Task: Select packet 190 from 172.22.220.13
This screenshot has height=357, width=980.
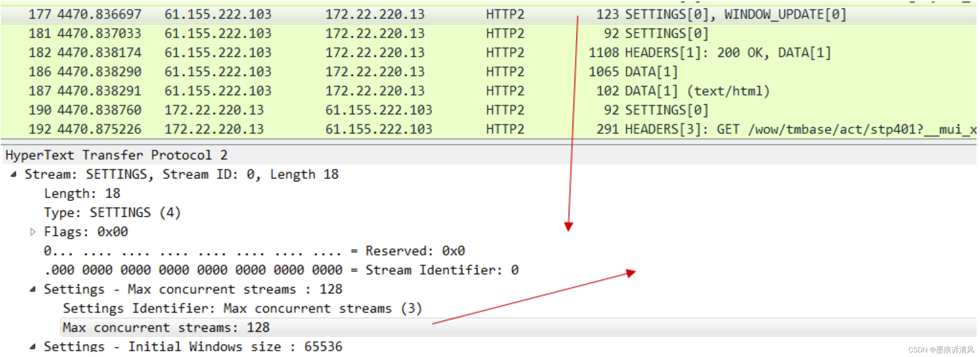Action: pos(306,110)
